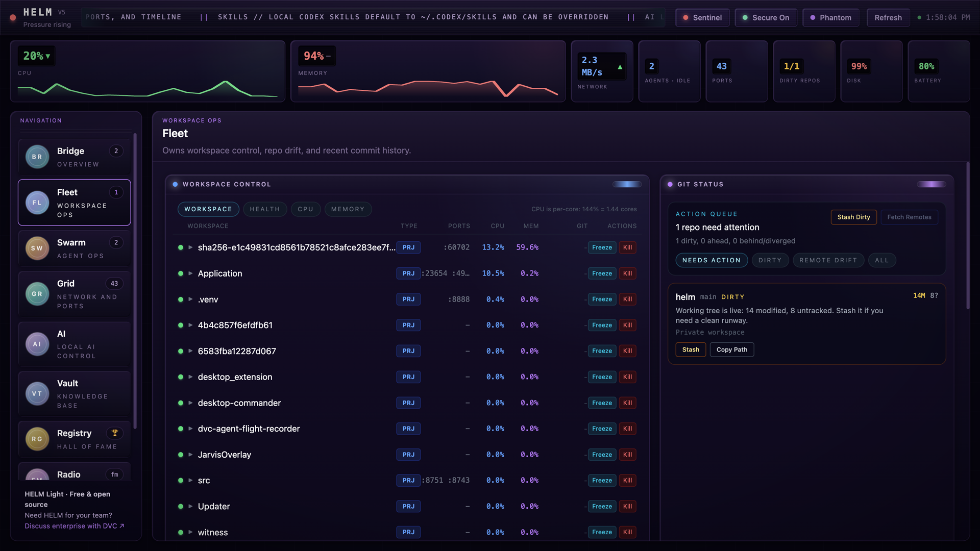The width and height of the screenshot is (980, 551).
Task: Open Discuss enterprise with DVC link
Action: point(75,526)
